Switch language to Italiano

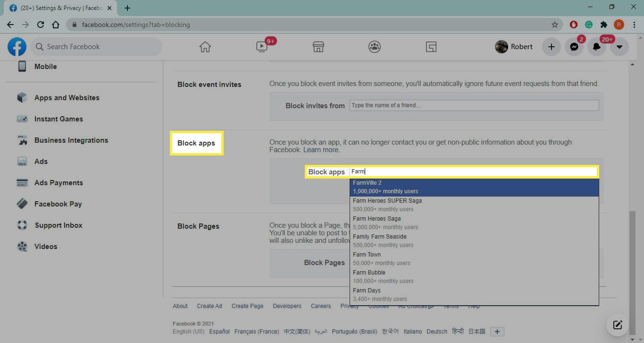coord(413,332)
